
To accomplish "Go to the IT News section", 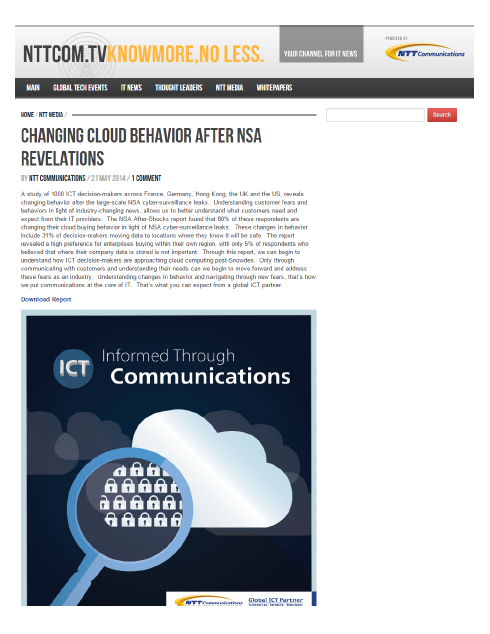I will coord(131,87).
